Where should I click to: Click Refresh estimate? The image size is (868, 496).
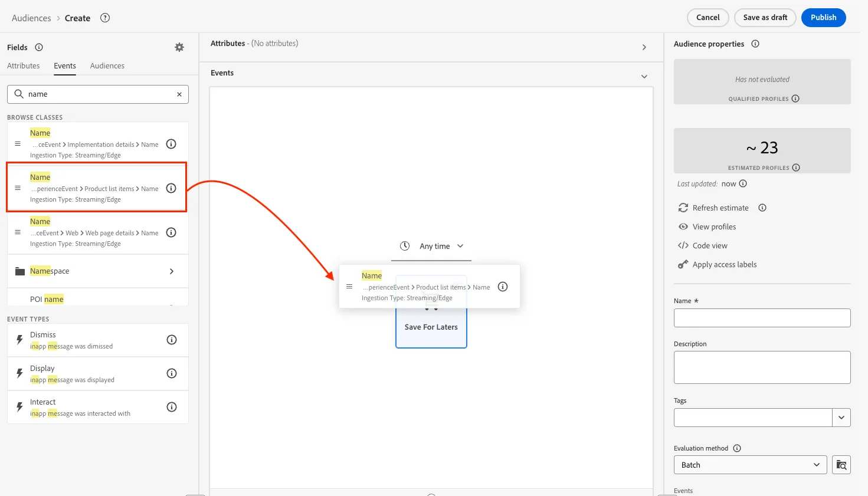tap(714, 208)
